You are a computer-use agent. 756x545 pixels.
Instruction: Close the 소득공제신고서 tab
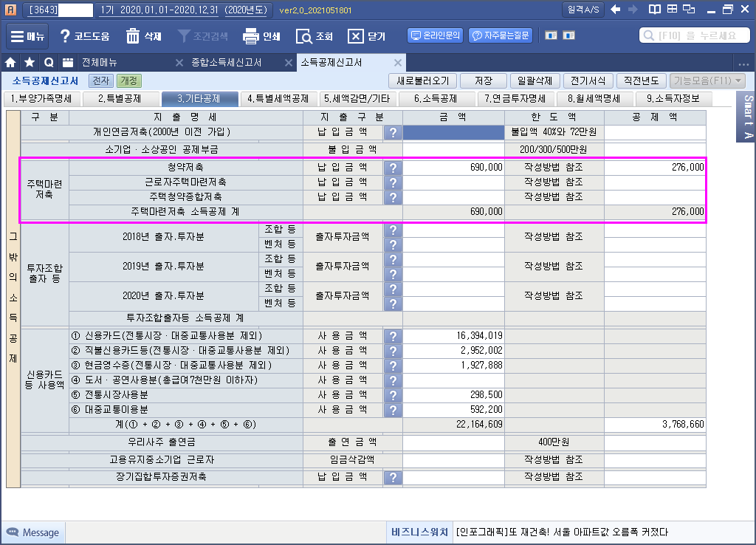(398, 63)
